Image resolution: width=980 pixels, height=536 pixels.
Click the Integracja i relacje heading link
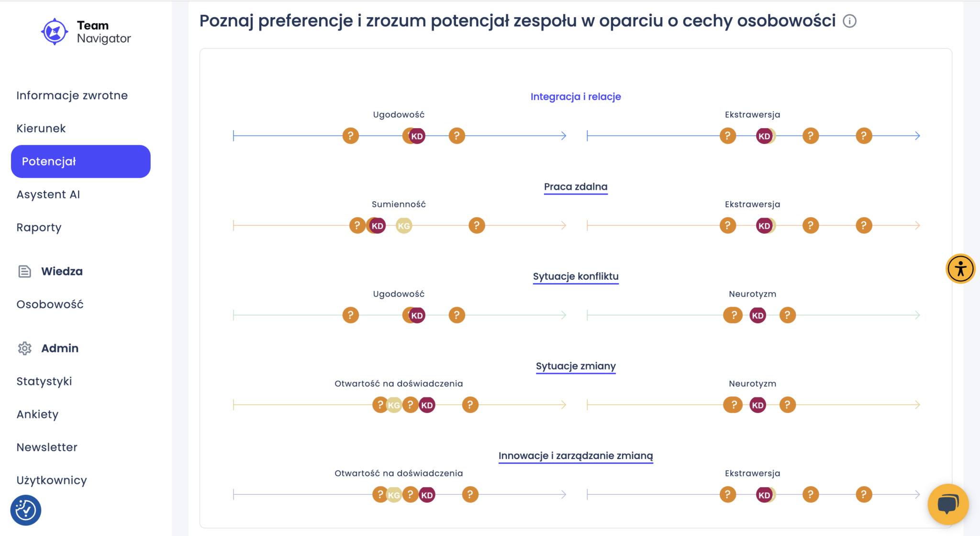(x=576, y=97)
